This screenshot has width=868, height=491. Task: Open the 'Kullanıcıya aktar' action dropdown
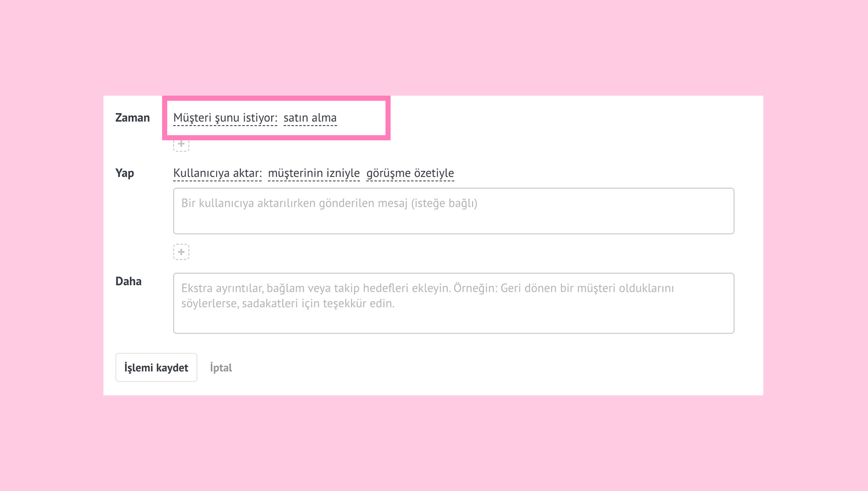tap(217, 173)
